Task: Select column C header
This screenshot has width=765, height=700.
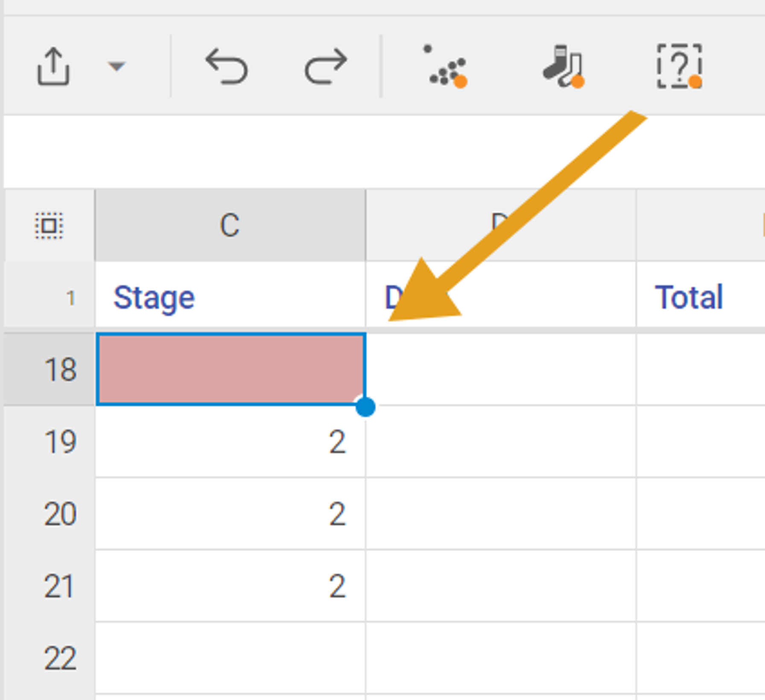Action: point(230,225)
